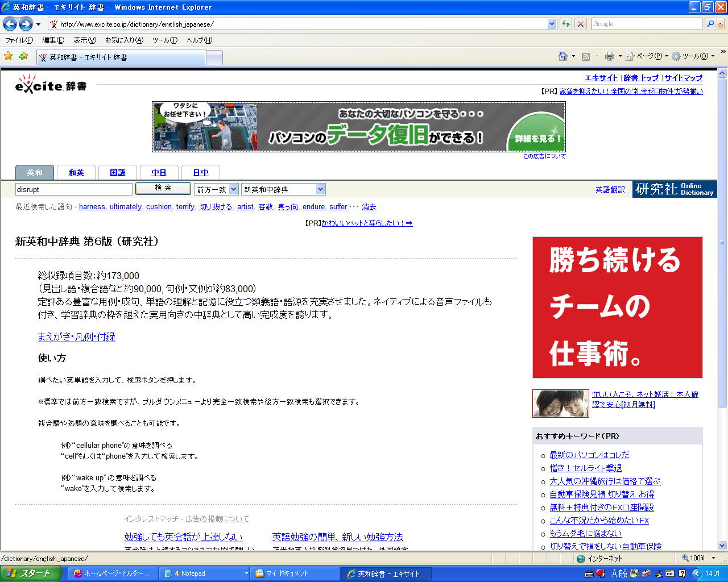Open the 新英和中辞典 dictionary selector dropdown
This screenshot has height=582, width=728.
320,189
